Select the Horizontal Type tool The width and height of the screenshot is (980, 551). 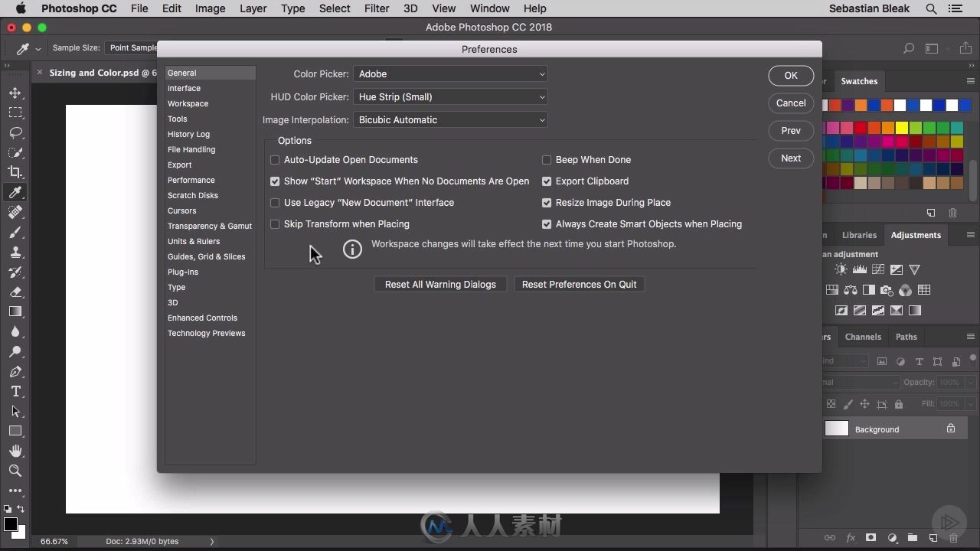(x=15, y=391)
